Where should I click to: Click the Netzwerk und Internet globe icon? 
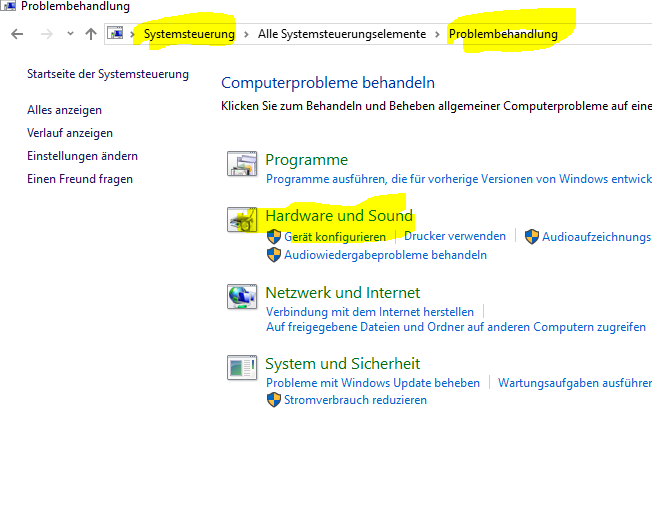coord(242,297)
